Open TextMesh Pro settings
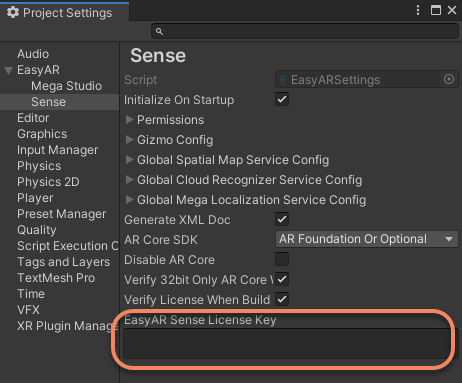The height and width of the screenshot is (383, 462). pos(56,278)
